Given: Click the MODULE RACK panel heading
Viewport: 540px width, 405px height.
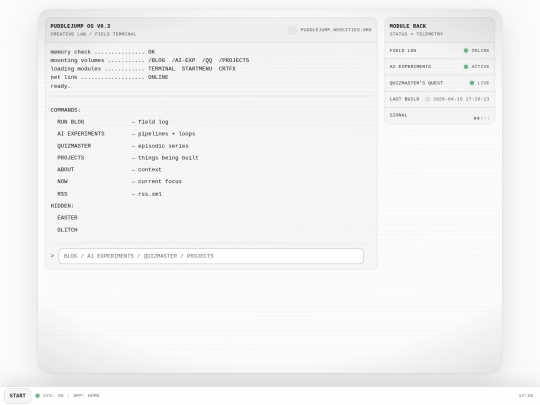Looking at the screenshot, I should (408, 26).
